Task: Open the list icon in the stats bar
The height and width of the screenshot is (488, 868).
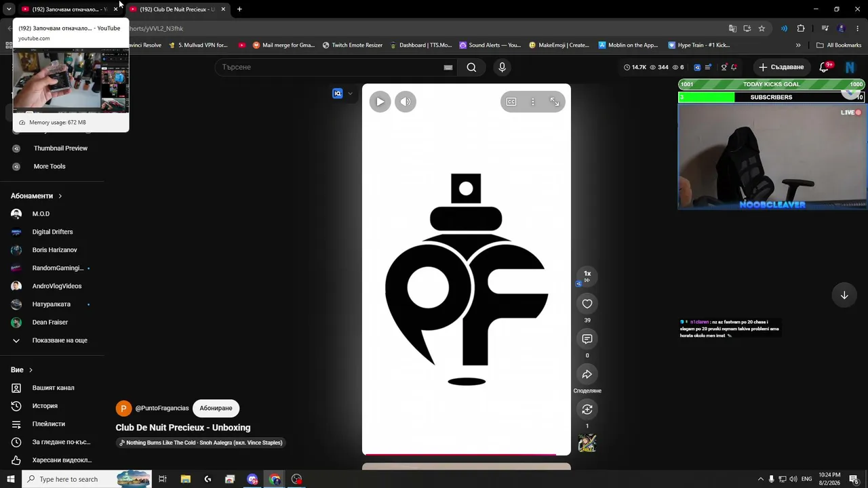Action: pos(708,67)
